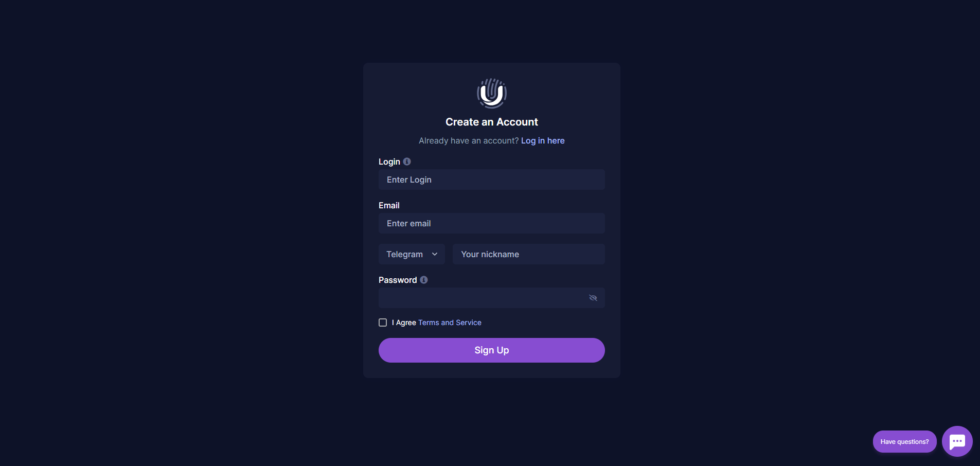Click the Password label text

pos(398,280)
